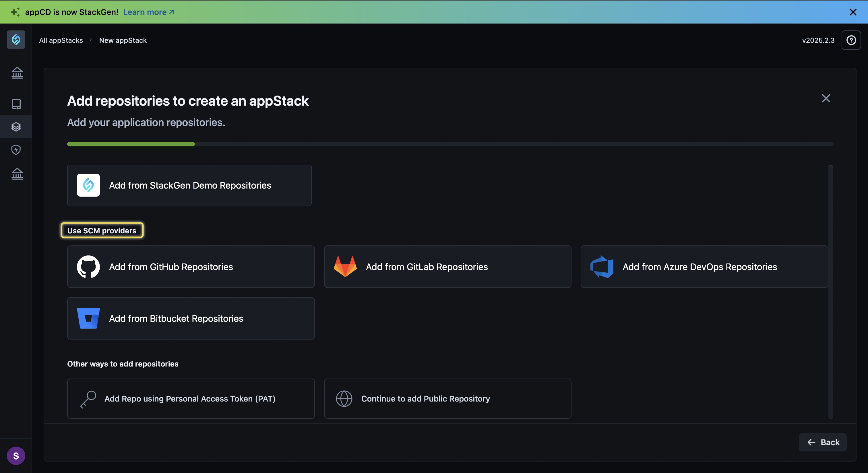Click the GitHub octocat icon

pyautogui.click(x=88, y=266)
